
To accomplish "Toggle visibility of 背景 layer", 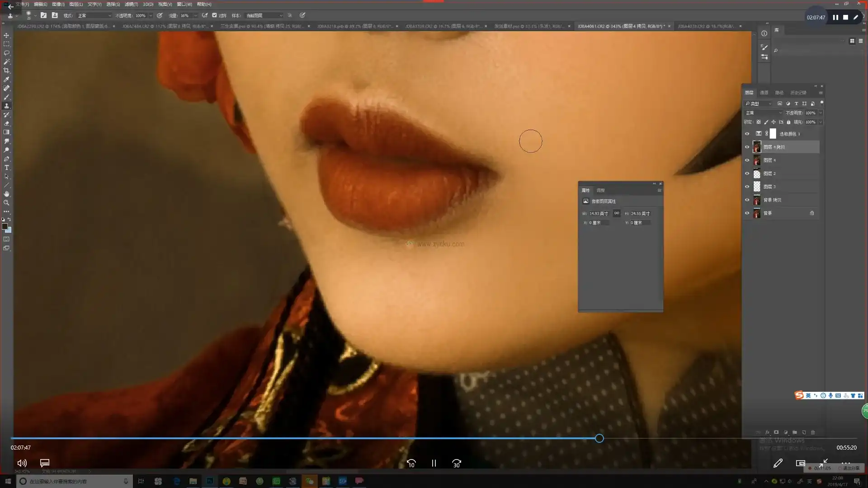I will 747,213.
